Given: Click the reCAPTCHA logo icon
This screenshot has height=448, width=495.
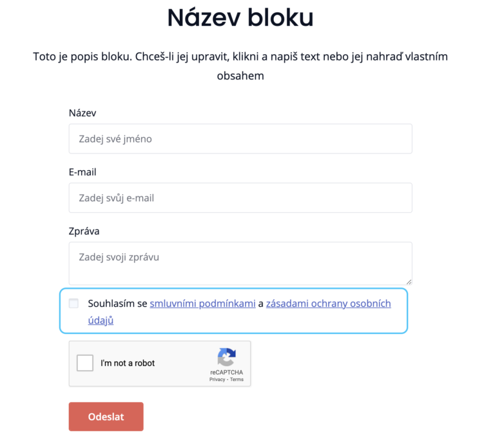Looking at the screenshot, I should [227, 356].
